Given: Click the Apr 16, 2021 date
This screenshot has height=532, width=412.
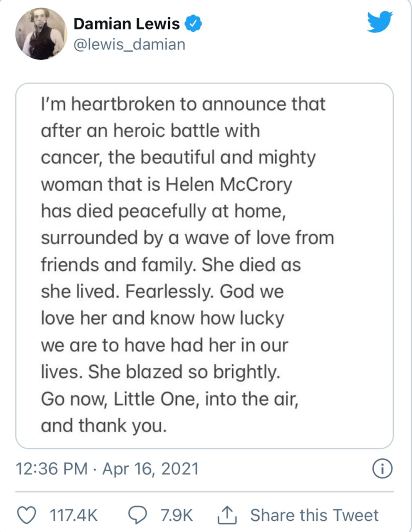Looking at the screenshot, I should click(x=150, y=469).
